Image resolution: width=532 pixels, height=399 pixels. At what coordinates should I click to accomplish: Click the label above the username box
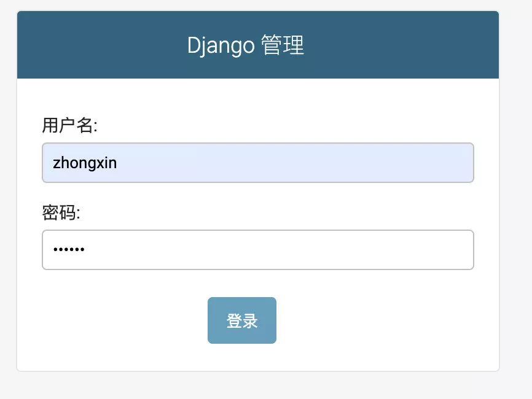tap(69, 126)
